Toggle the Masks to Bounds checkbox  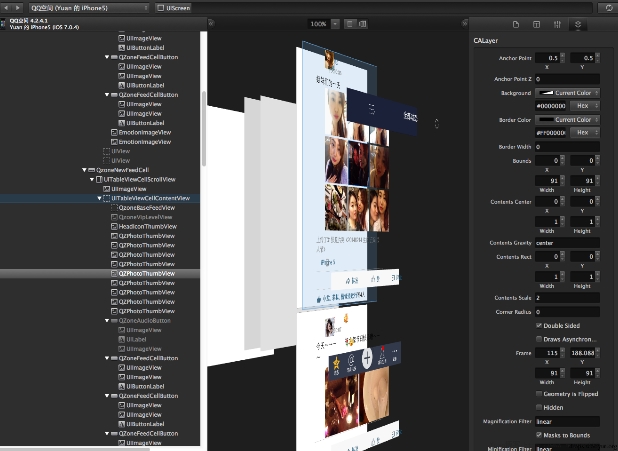(x=539, y=434)
